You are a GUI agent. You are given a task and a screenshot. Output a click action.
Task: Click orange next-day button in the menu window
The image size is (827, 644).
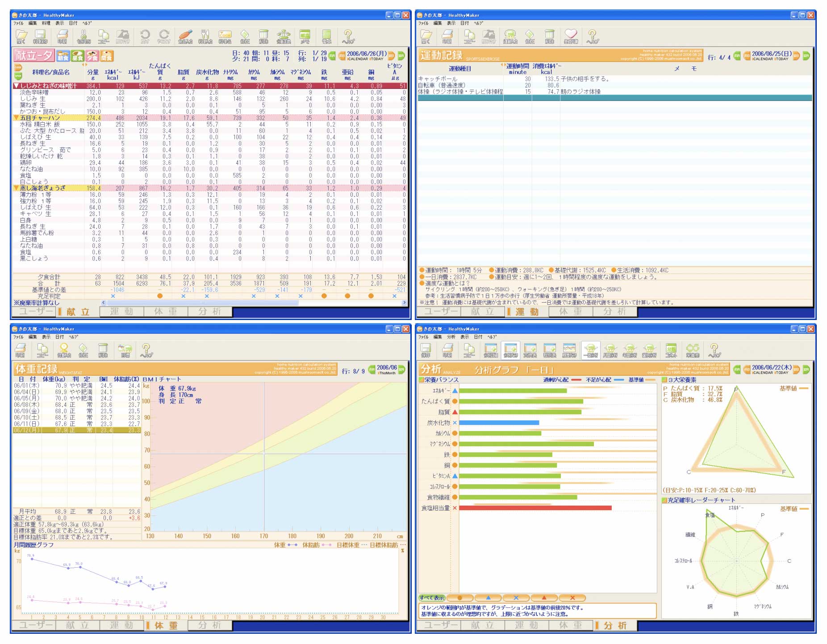[392, 56]
